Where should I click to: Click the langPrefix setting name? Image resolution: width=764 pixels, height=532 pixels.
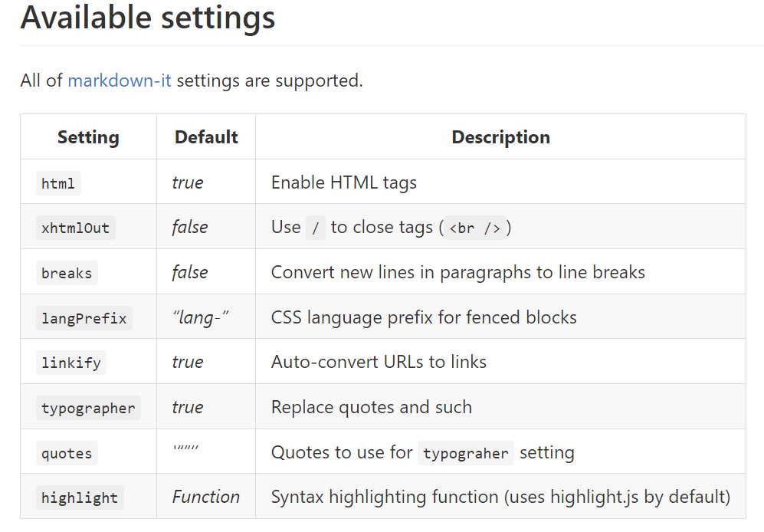coord(84,318)
